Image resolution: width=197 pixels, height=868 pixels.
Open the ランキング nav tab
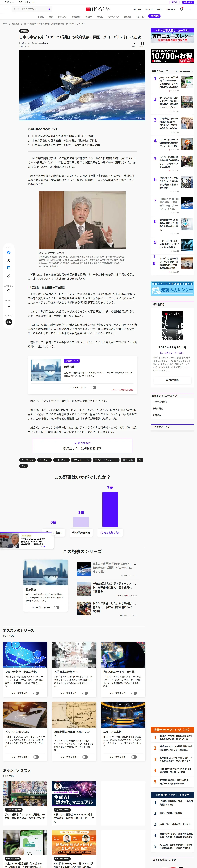62,16
